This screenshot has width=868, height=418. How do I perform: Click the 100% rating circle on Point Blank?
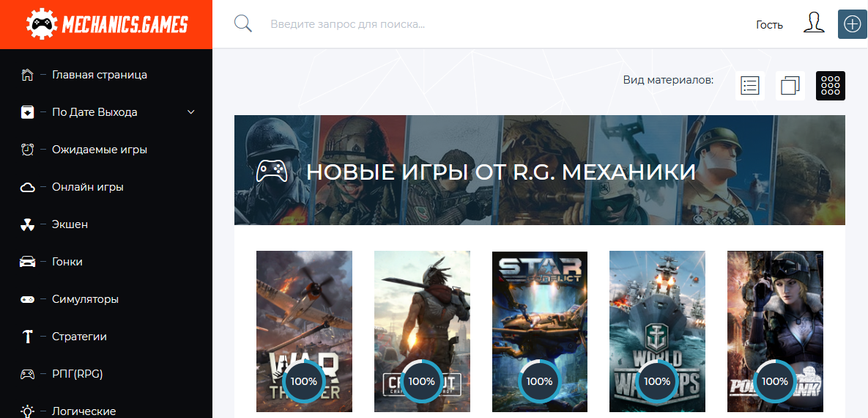(775, 381)
